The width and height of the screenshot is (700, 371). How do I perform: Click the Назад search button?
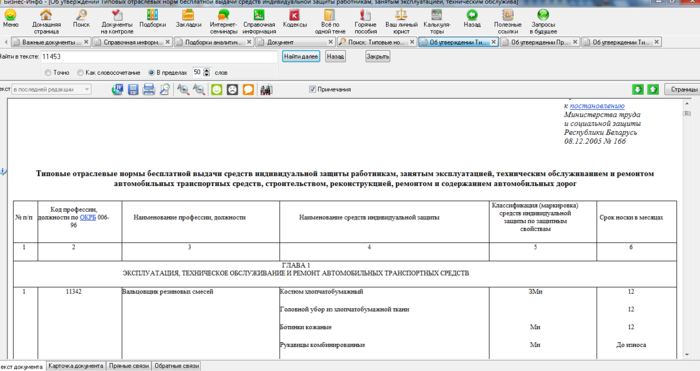tap(335, 56)
